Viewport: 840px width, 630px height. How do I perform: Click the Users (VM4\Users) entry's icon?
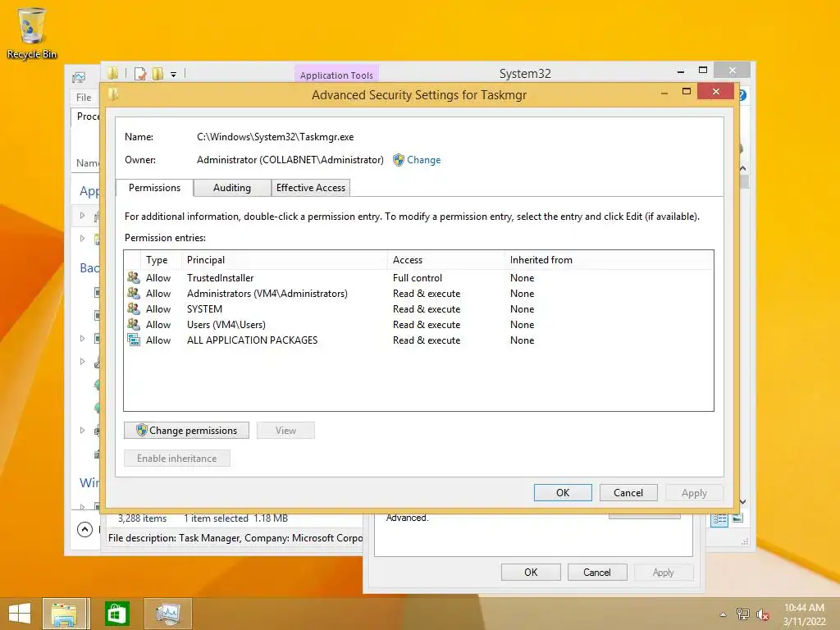tap(134, 324)
